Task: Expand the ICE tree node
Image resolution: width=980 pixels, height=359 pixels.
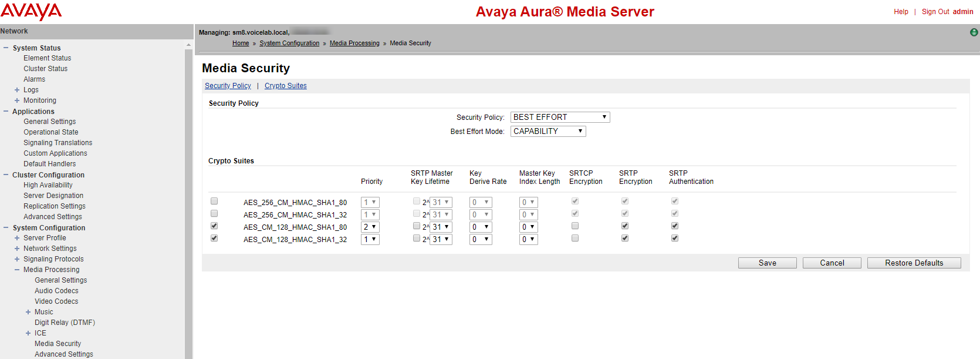Action: pyautogui.click(x=28, y=333)
